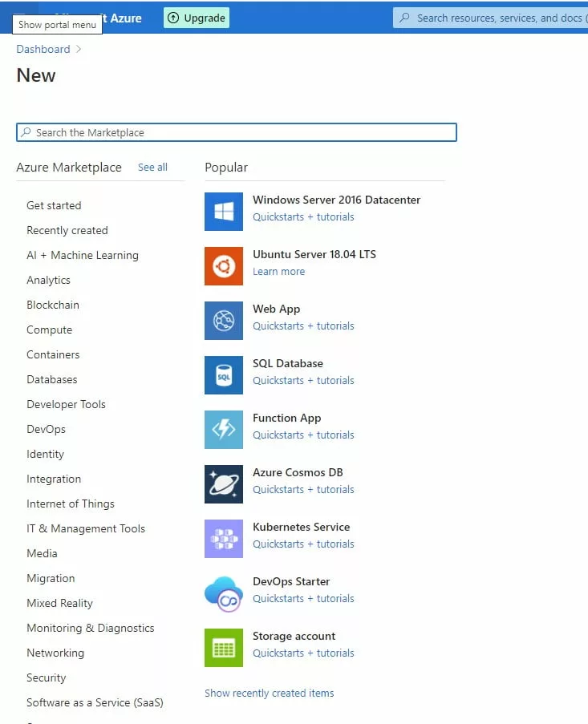
Task: Open the See all marketplace link
Action: click(152, 168)
